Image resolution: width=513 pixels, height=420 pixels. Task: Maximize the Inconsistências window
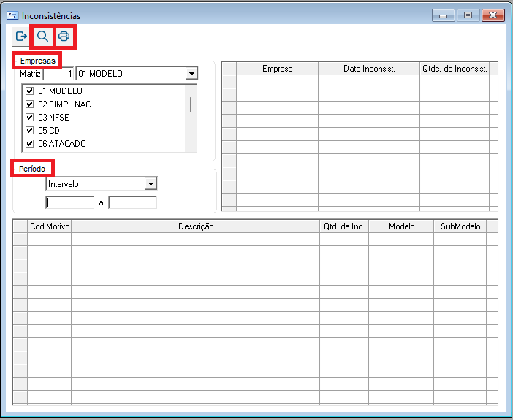click(468, 15)
